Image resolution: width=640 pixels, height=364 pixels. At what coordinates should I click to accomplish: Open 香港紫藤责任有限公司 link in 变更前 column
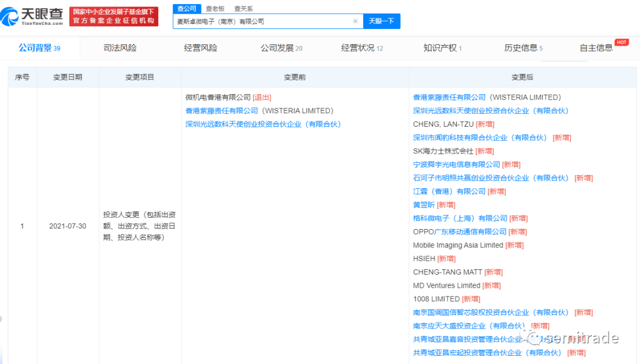coord(222,111)
